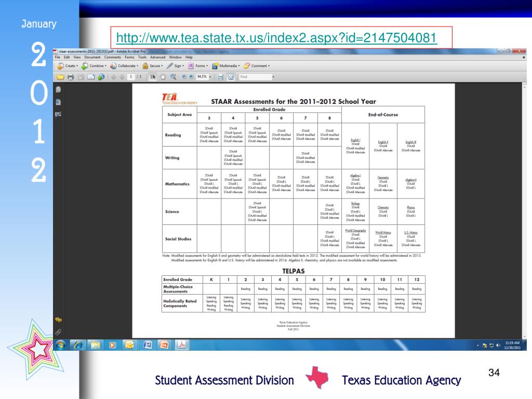Choose the Hand tool

click(x=163, y=77)
